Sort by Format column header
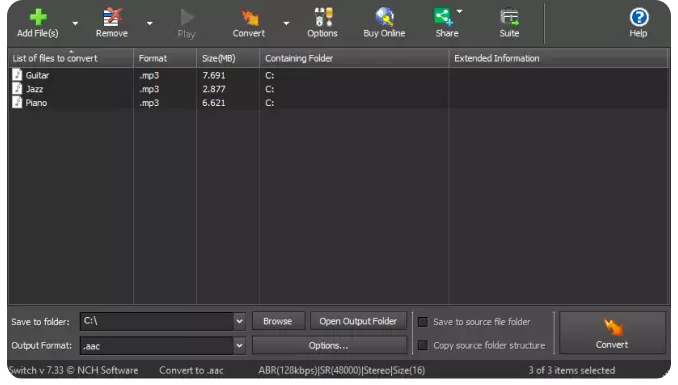678x385 pixels. coord(165,58)
